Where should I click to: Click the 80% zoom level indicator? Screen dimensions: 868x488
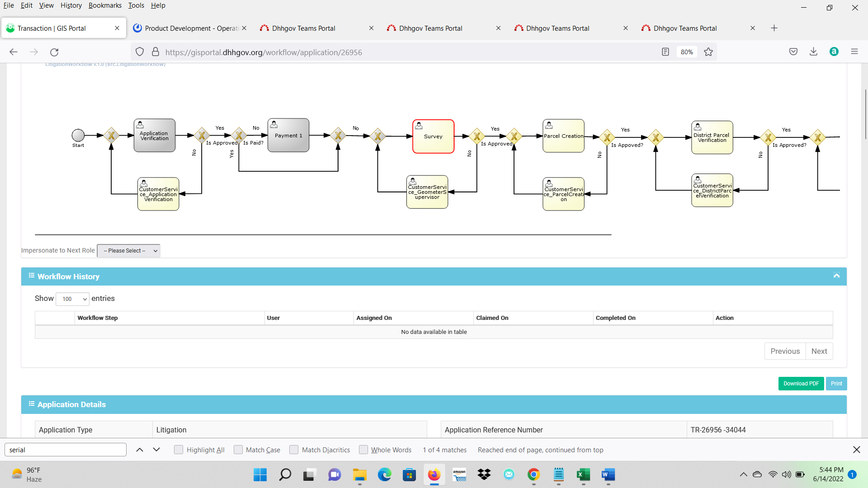tap(687, 52)
